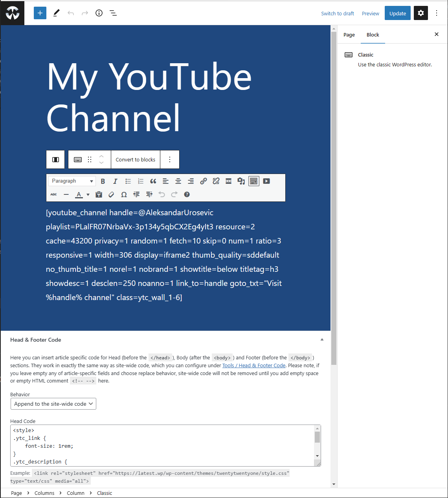Align text right
The width and height of the screenshot is (448, 498).
191,181
